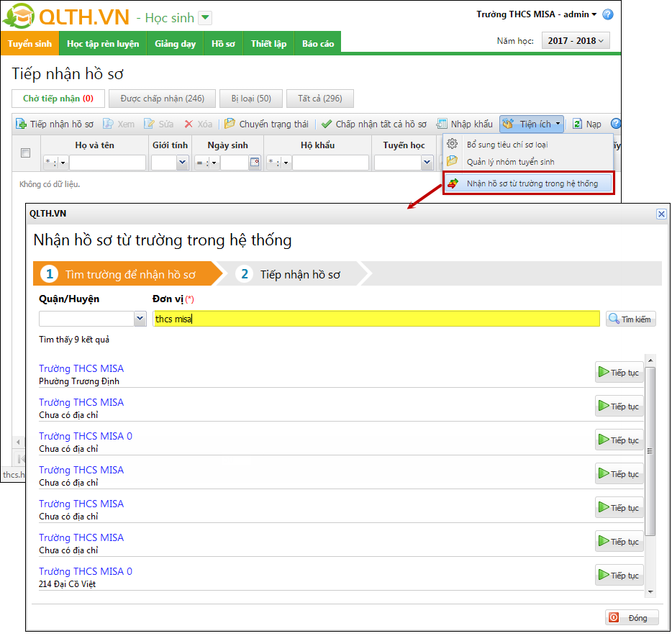672x636 pixels.
Task: Open Trường THCS MISA link at Phường Trương Định
Action: tap(81, 368)
